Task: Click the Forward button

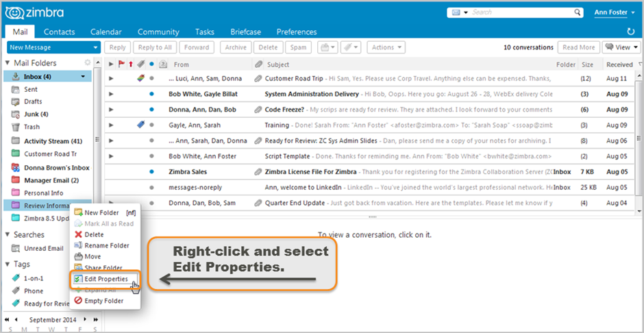Action: 197,47
